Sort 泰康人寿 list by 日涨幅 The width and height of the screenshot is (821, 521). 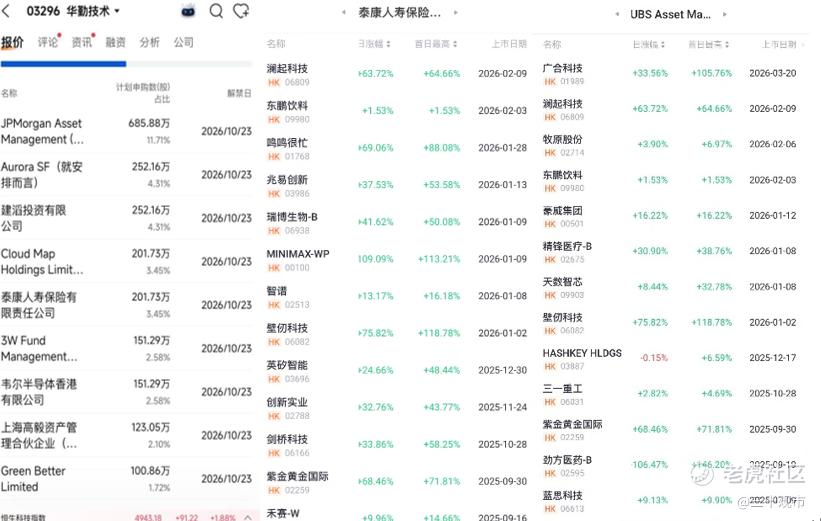point(374,44)
